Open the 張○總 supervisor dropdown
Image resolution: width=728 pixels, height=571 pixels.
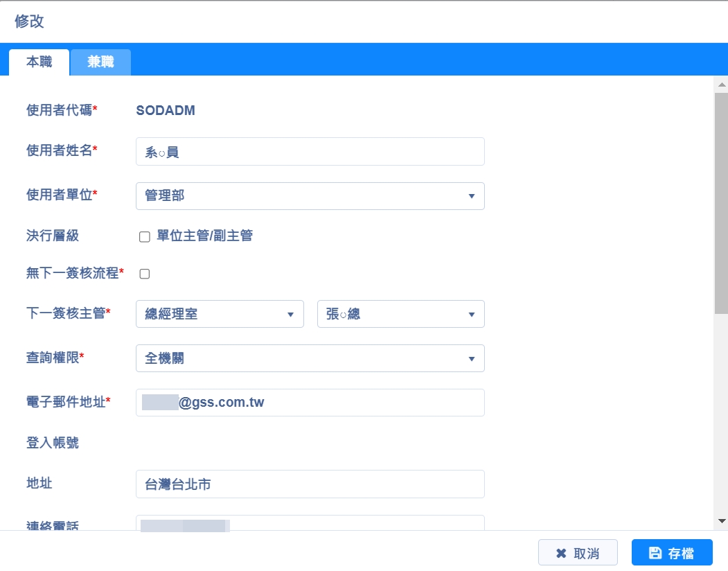[400, 314]
